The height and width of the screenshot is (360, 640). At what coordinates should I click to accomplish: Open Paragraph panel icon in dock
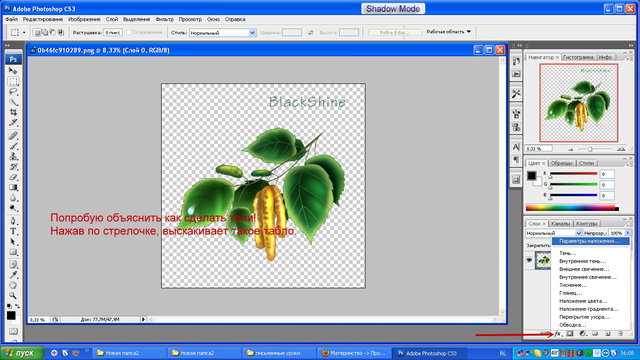coord(516,160)
